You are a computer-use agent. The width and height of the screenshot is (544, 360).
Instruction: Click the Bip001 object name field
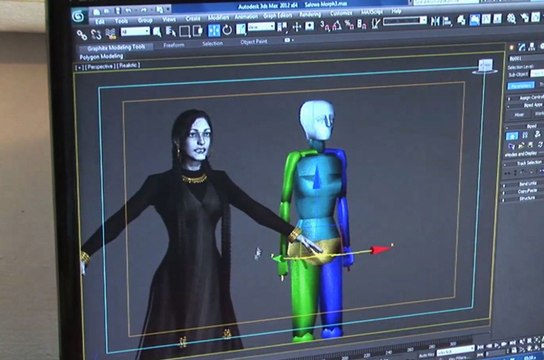point(526,58)
